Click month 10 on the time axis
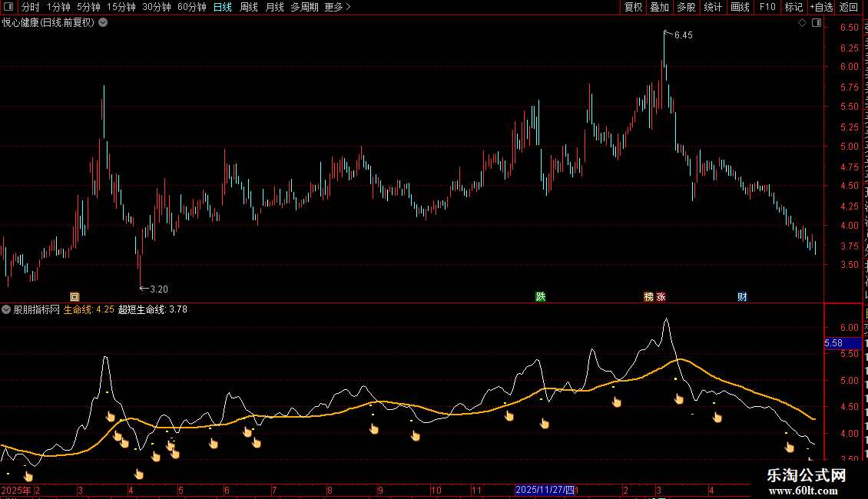This screenshot has width=868, height=499. pyautogui.click(x=436, y=490)
